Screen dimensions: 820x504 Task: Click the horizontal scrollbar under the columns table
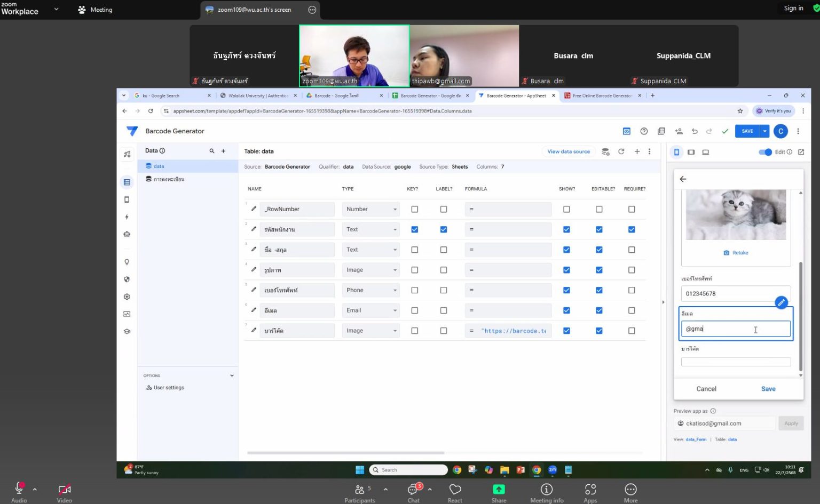point(345,453)
